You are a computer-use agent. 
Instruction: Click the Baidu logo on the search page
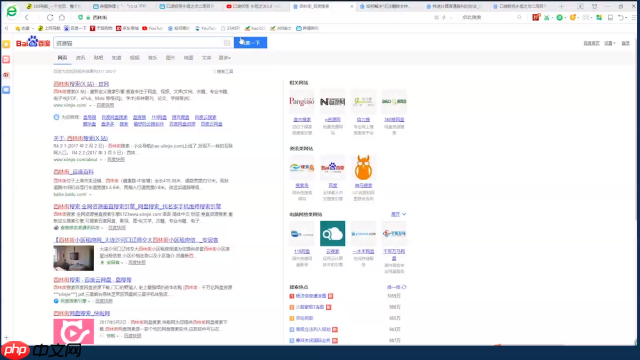[33, 42]
